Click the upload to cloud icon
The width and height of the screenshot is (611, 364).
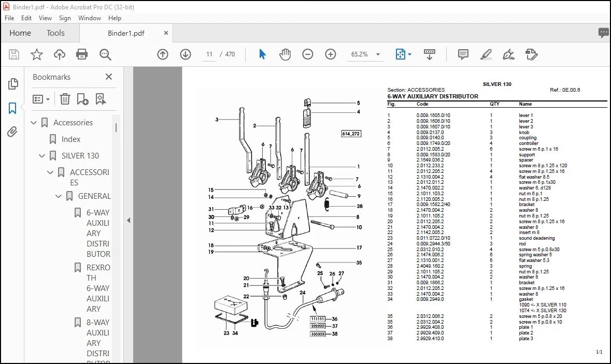(59, 54)
